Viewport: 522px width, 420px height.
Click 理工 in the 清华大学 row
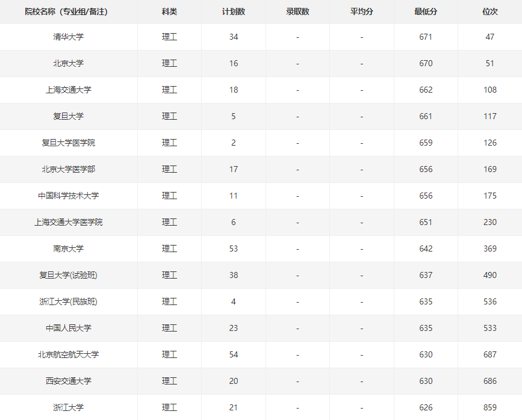click(x=169, y=37)
